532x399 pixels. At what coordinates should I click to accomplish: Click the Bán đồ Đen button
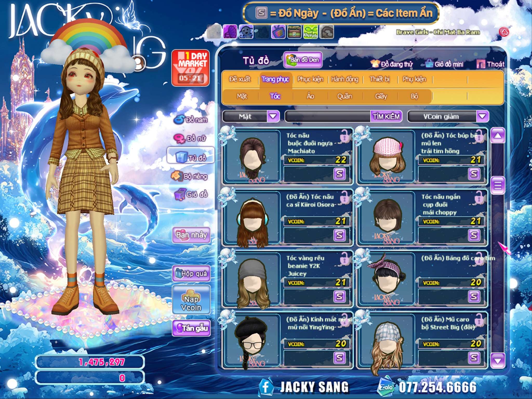pos(303,60)
